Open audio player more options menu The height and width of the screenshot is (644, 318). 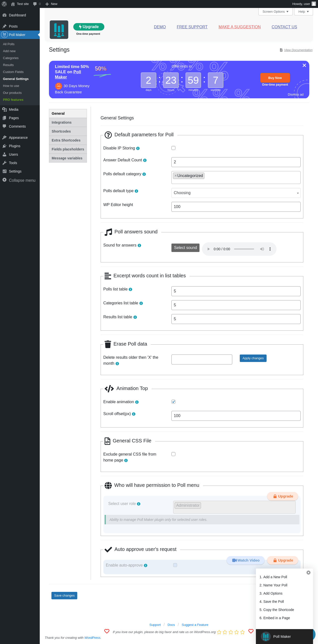coord(270,249)
